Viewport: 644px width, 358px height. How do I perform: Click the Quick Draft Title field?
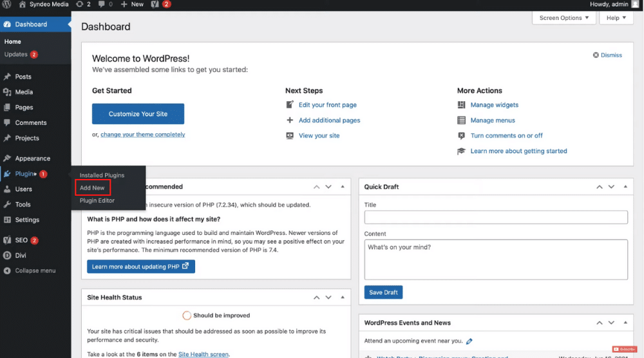[496, 217]
